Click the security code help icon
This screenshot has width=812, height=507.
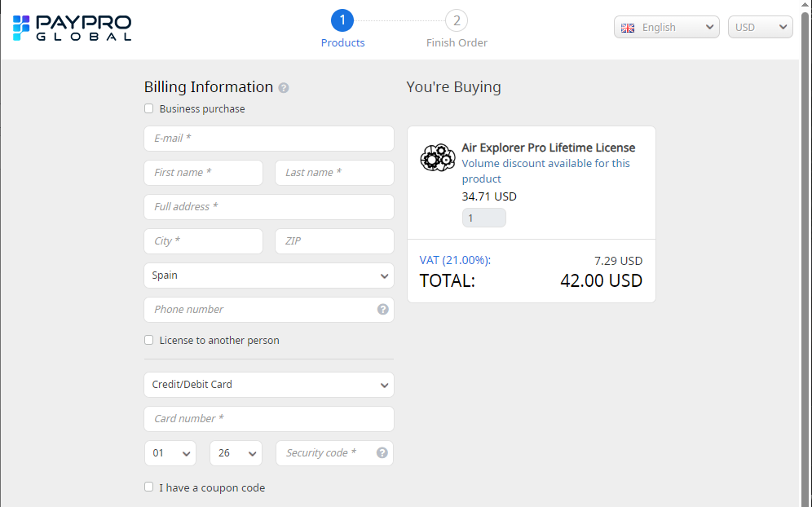[x=382, y=453]
